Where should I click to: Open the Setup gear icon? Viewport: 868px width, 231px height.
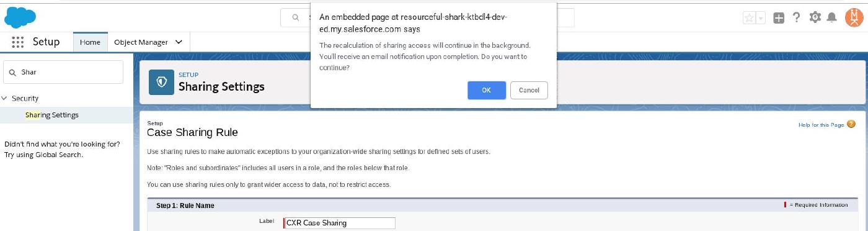tap(815, 17)
